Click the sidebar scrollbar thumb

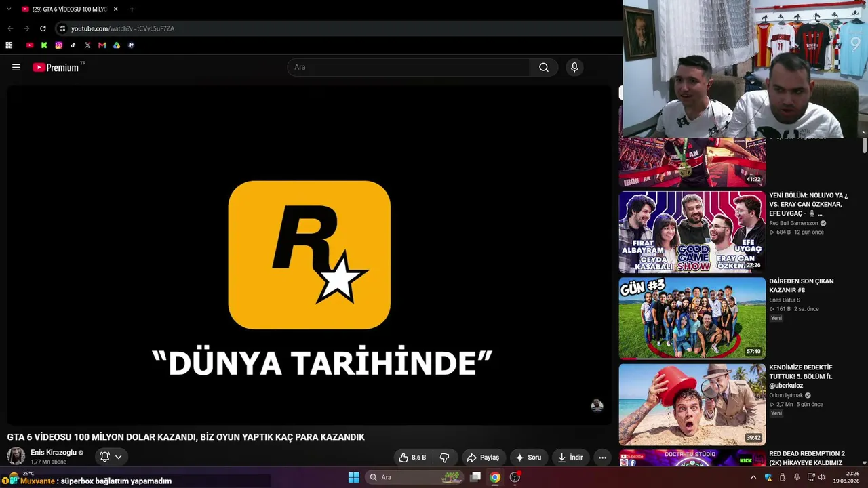tap(865, 145)
